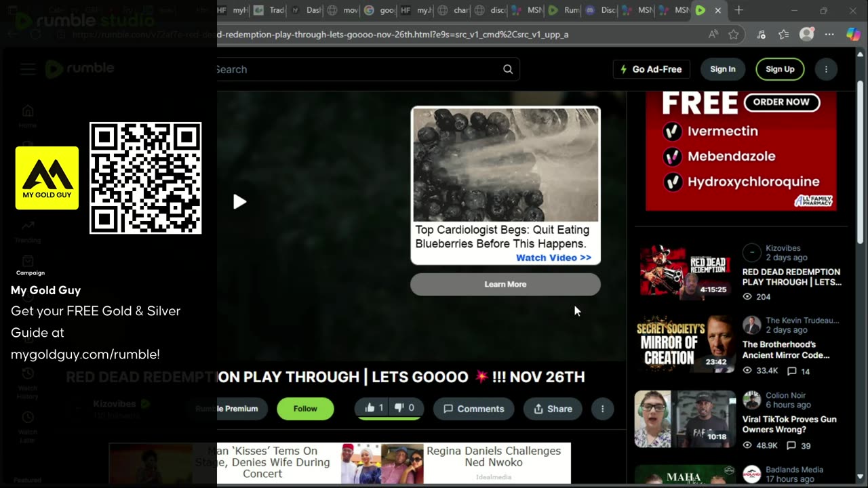The width and height of the screenshot is (868, 488).
Task: Click Read Aloud icon in address bar
Action: (713, 35)
